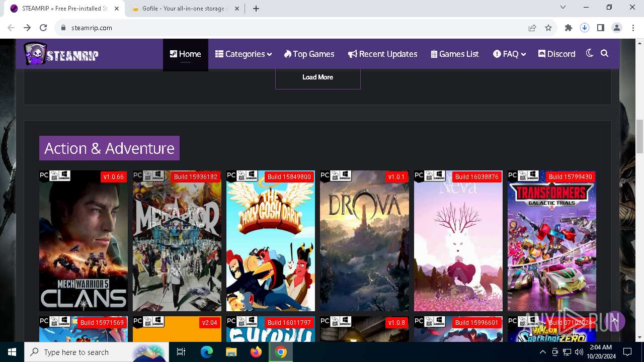Open Top Games page
644x362 pixels.
(309, 54)
